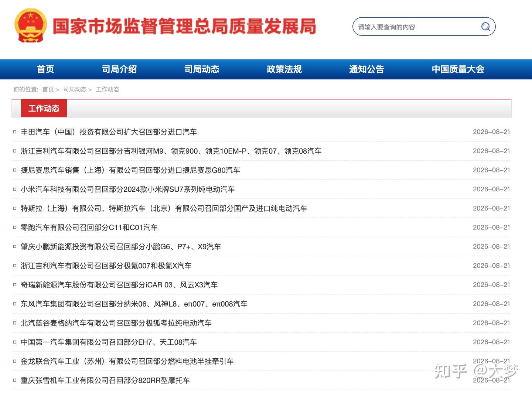
Task: Open the 通知公告 navigation menu
Action: (x=366, y=69)
